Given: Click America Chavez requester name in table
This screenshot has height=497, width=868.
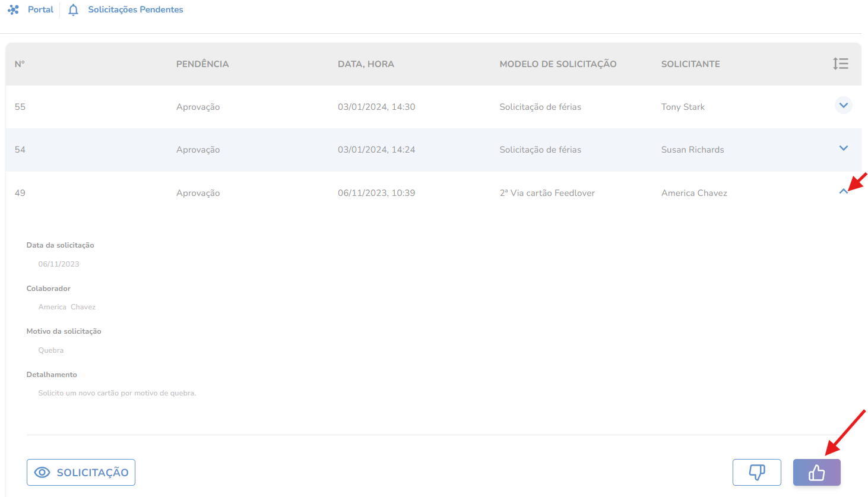Looking at the screenshot, I should pos(694,193).
